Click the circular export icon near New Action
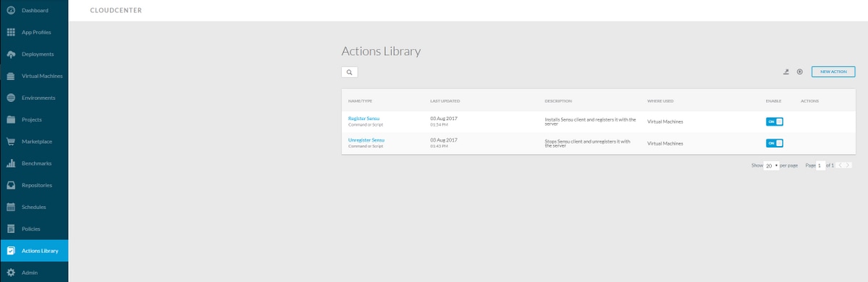This screenshot has height=282, width=868. (799, 72)
